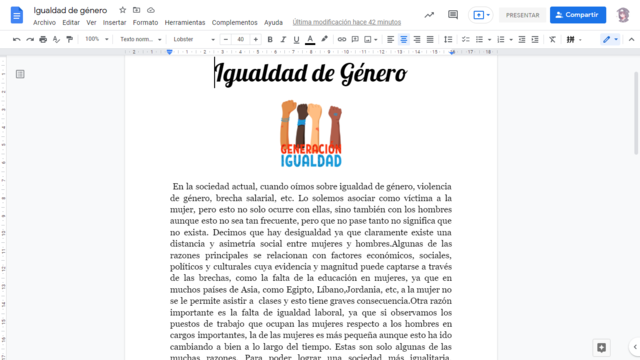Screen dimensions: 640x360
Task: Open the Google Docs home icon
Action: pyautogui.click(x=17, y=15)
